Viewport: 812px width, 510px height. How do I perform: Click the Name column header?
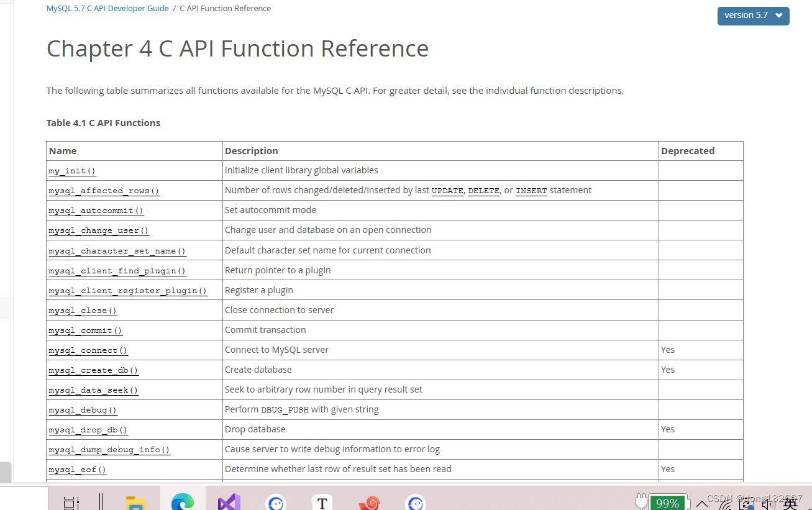(63, 151)
